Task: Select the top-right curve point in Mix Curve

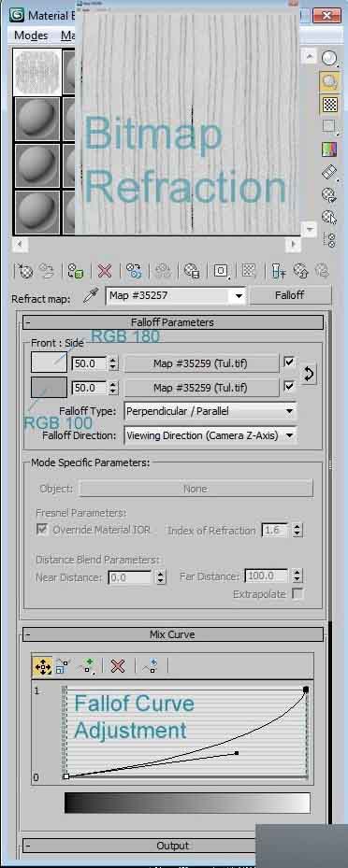Action: (305, 690)
